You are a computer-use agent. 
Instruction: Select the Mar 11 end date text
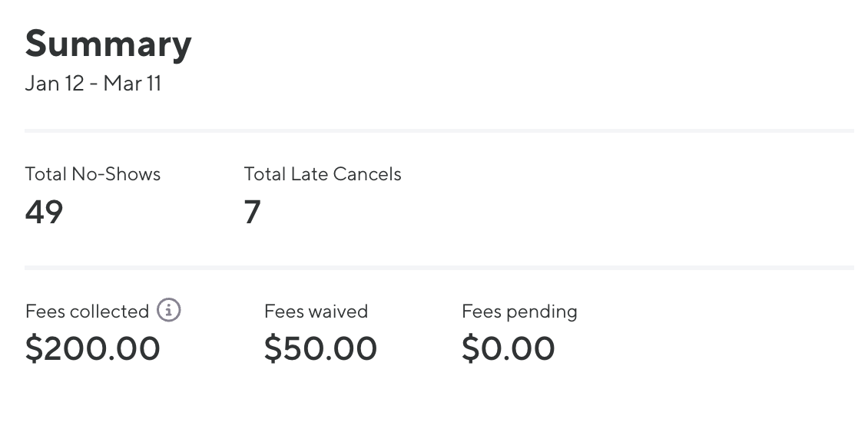(x=132, y=84)
